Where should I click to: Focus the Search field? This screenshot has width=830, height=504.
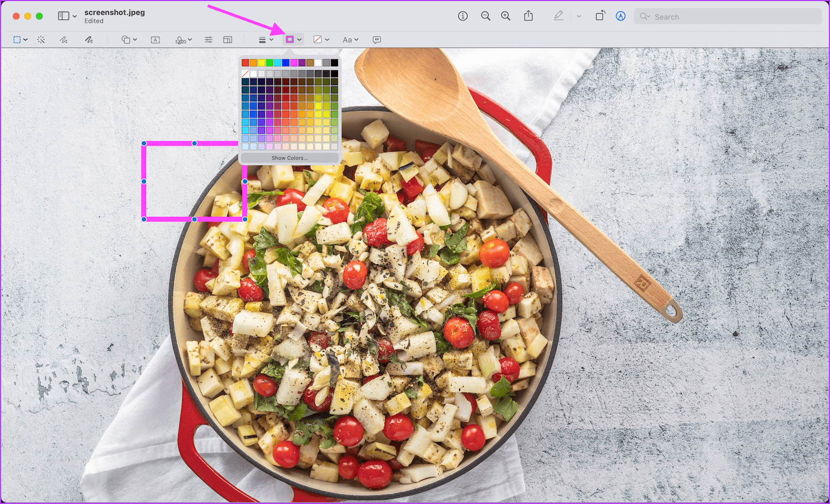(728, 17)
